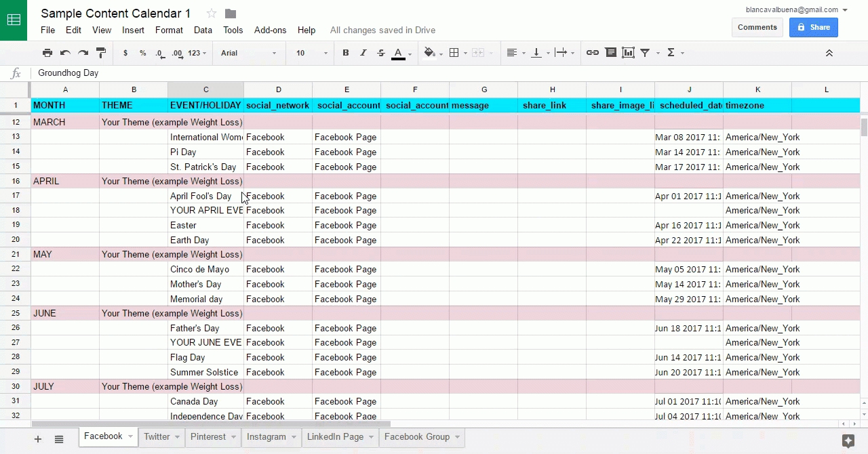The image size is (868, 454).
Task: Open the Facebook tab dropdown arrow
Action: 131,436
